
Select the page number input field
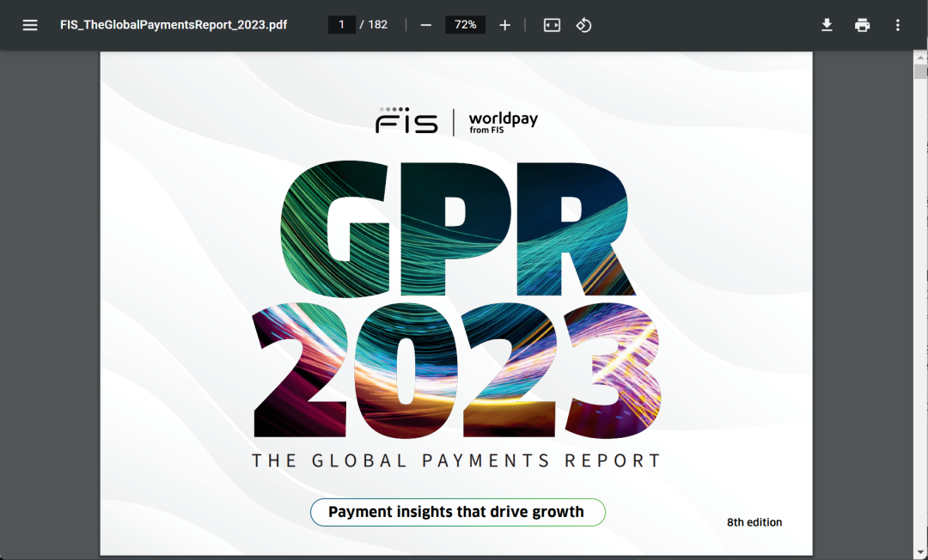342,25
